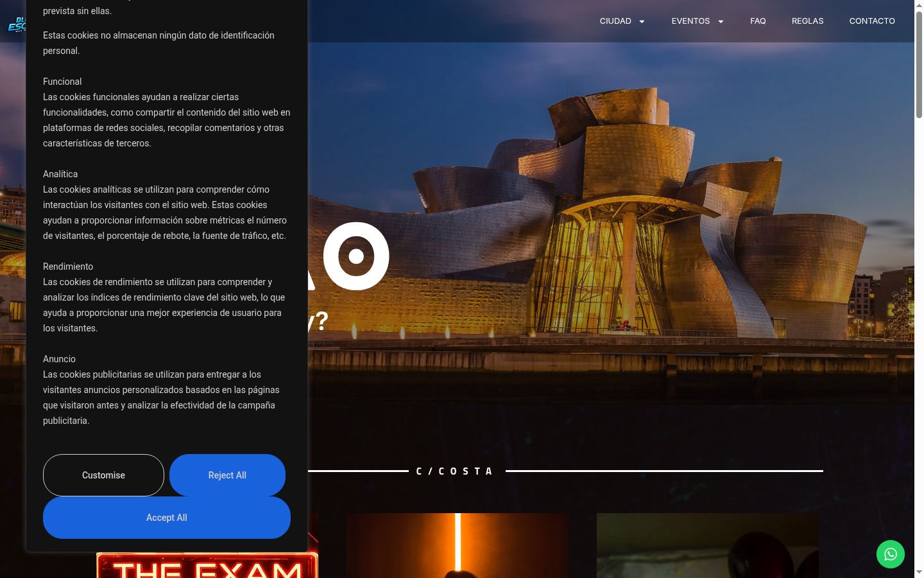The image size is (924, 578).
Task: Click the "Rendimiento" cookie heading
Action: [x=68, y=267]
